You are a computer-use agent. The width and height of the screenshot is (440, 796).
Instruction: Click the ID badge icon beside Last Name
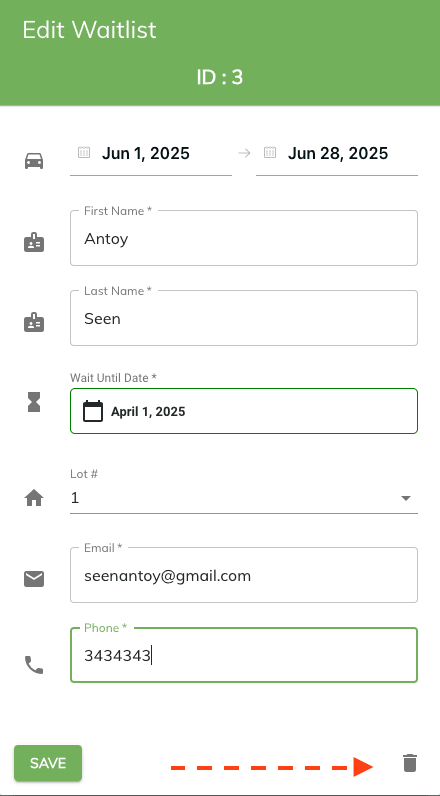pyautogui.click(x=34, y=323)
